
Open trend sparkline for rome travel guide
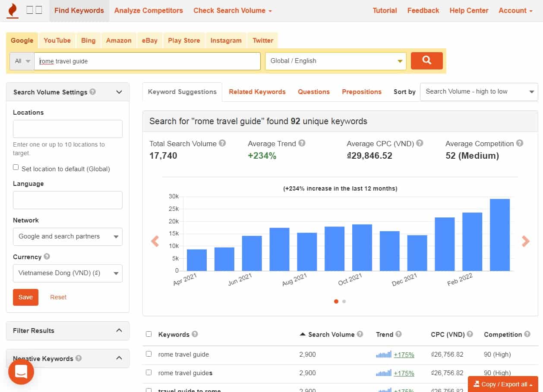(384, 354)
